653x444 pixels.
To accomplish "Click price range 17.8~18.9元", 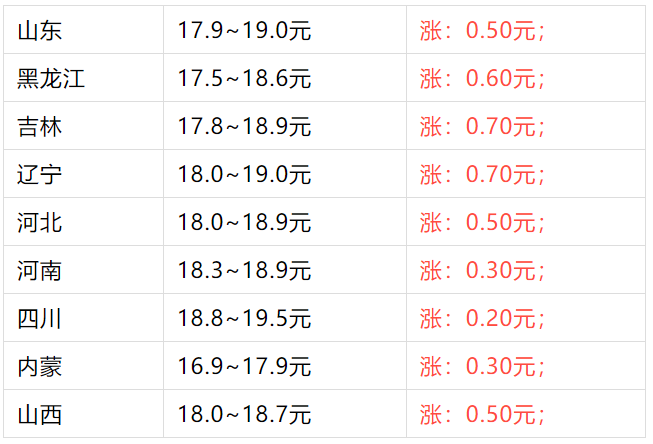I will click(245, 126).
